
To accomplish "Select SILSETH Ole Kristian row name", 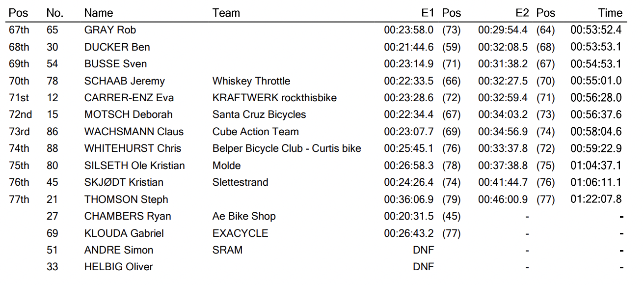I will [x=134, y=166].
